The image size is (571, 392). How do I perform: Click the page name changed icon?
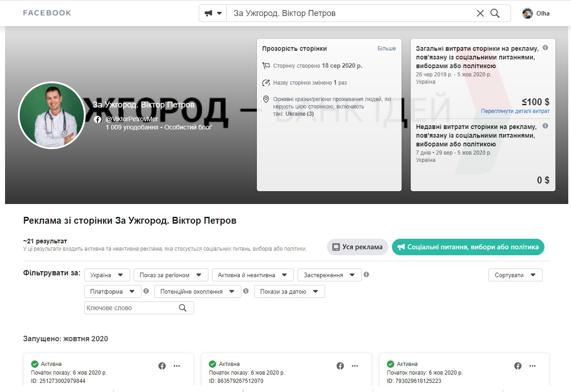266,83
